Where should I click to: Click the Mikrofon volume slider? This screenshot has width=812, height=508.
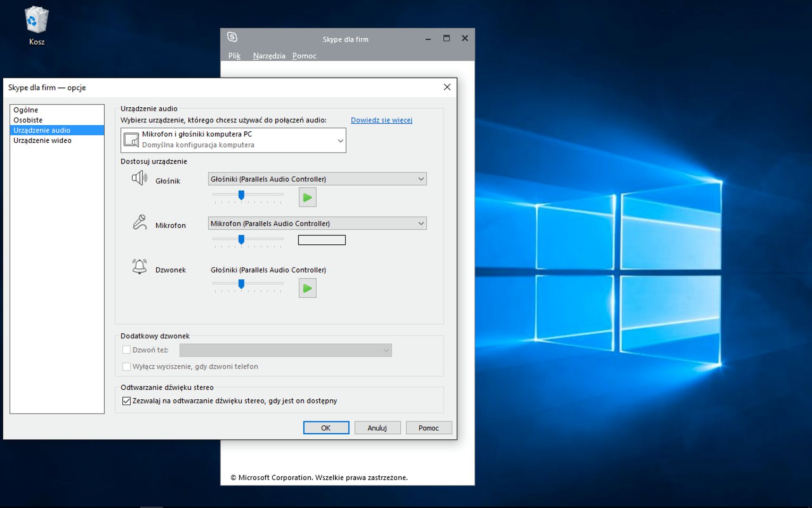[248, 240]
